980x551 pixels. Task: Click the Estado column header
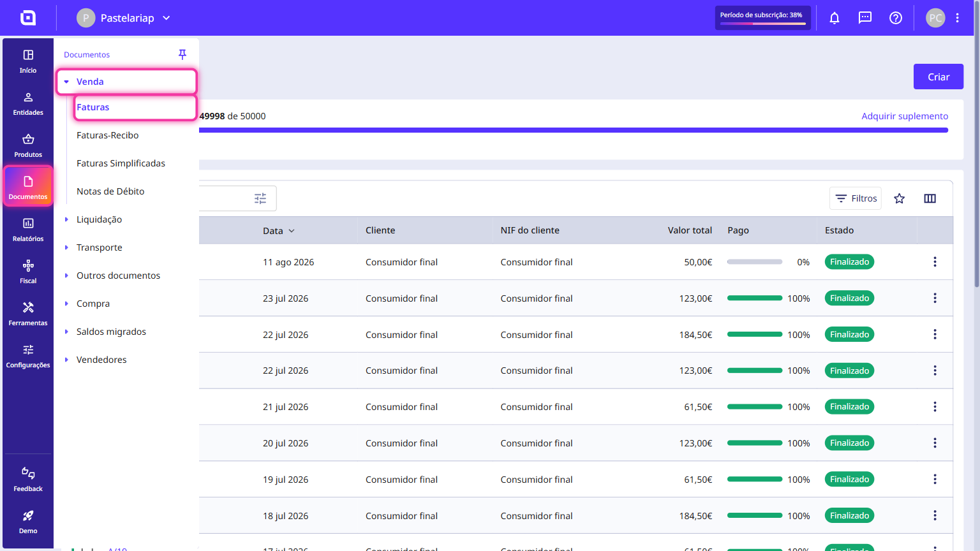pos(839,230)
